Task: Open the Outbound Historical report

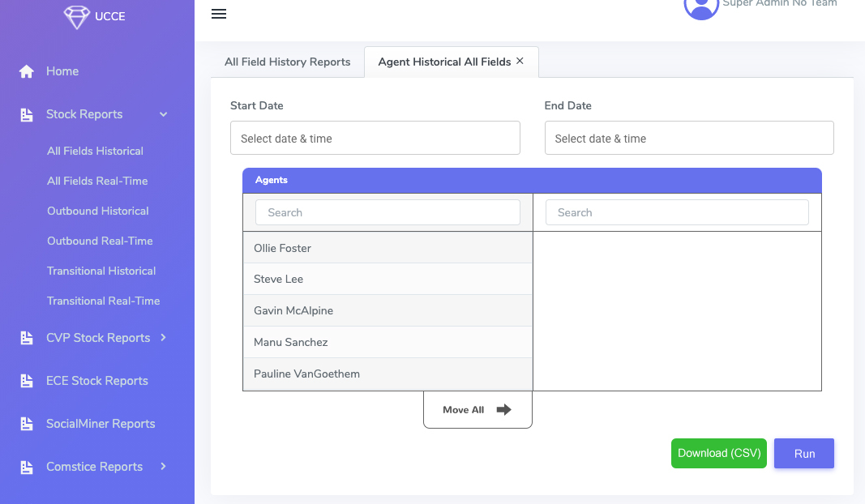Action: pyautogui.click(x=97, y=211)
